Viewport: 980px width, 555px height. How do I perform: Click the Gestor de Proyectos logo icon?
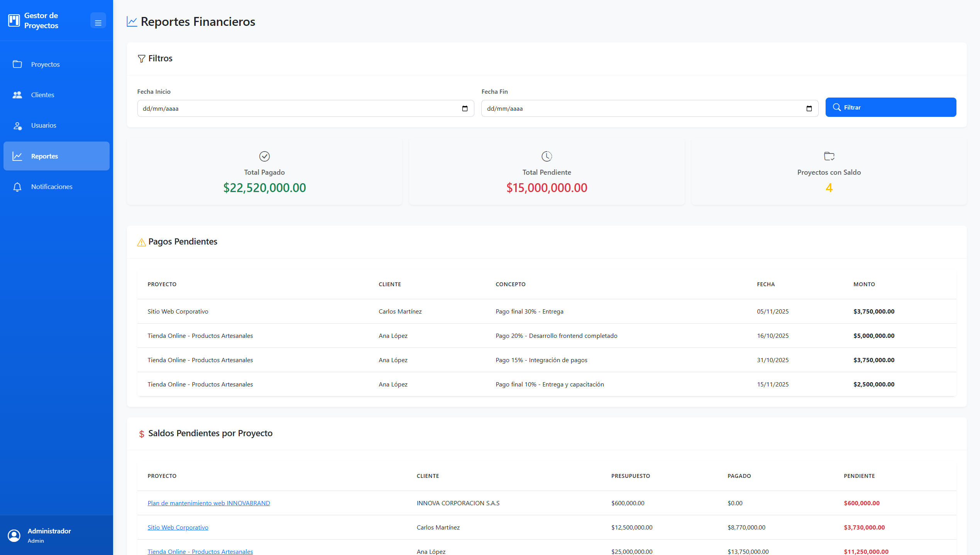coord(14,20)
